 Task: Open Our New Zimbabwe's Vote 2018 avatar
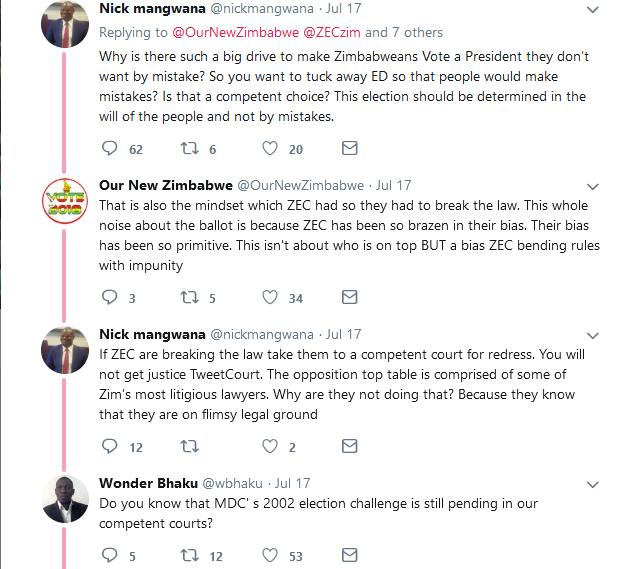67,204
